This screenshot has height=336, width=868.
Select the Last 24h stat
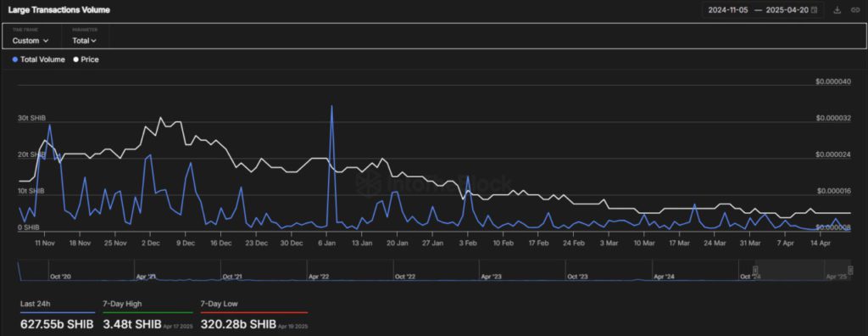click(x=57, y=315)
